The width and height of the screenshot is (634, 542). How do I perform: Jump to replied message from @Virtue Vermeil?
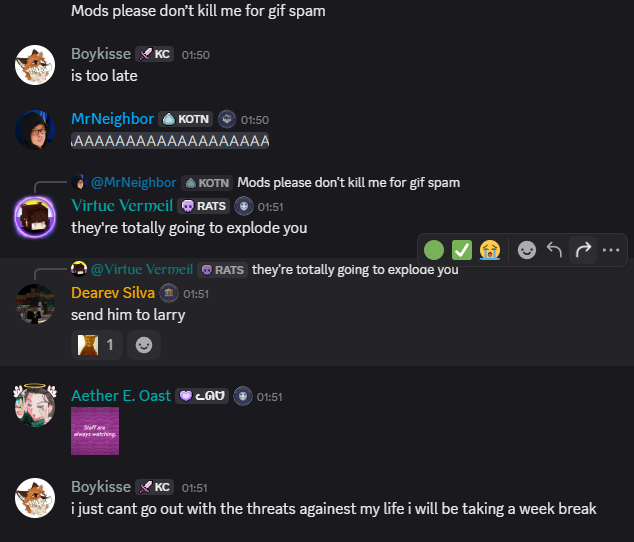265,269
